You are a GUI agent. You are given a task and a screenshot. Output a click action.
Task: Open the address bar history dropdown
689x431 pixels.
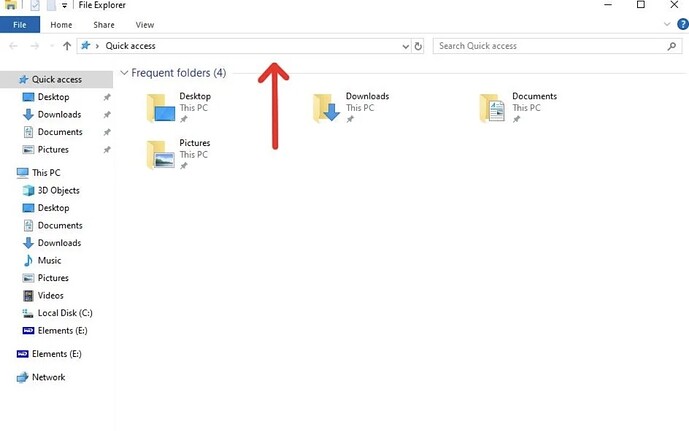pyautogui.click(x=405, y=46)
